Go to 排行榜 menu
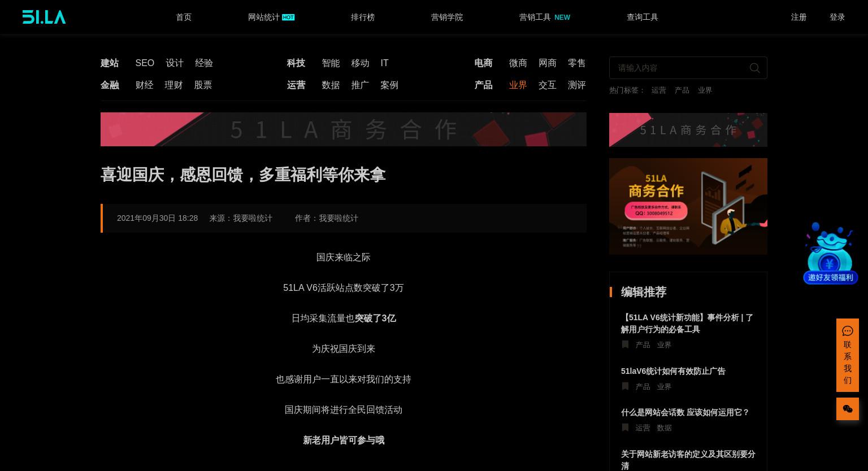 click(363, 17)
